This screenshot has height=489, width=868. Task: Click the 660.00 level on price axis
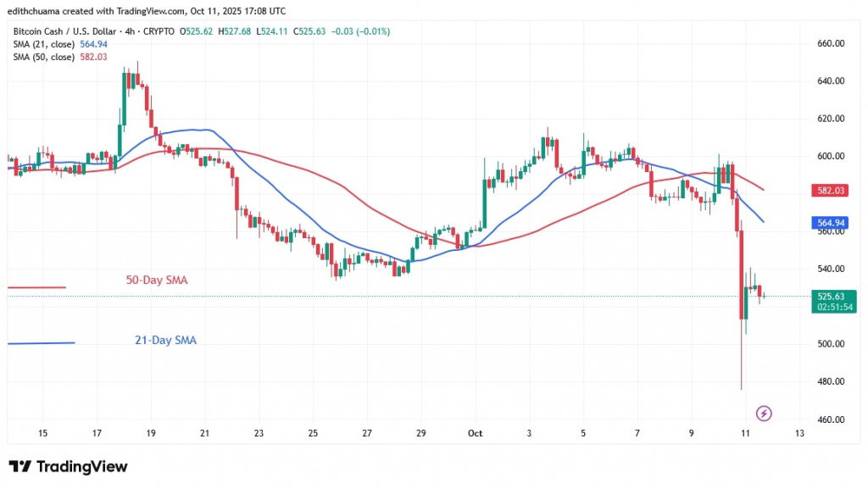829,43
